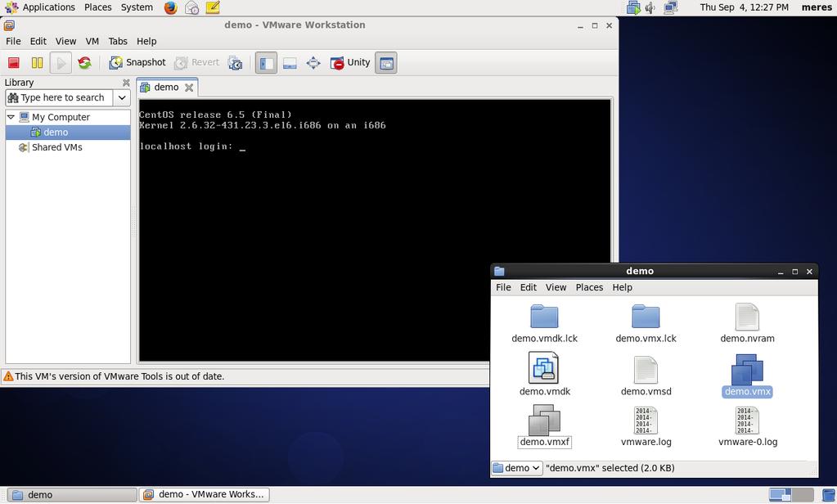Viewport: 837px width, 504px height.
Task: Click the Library search field
Action: (59, 97)
